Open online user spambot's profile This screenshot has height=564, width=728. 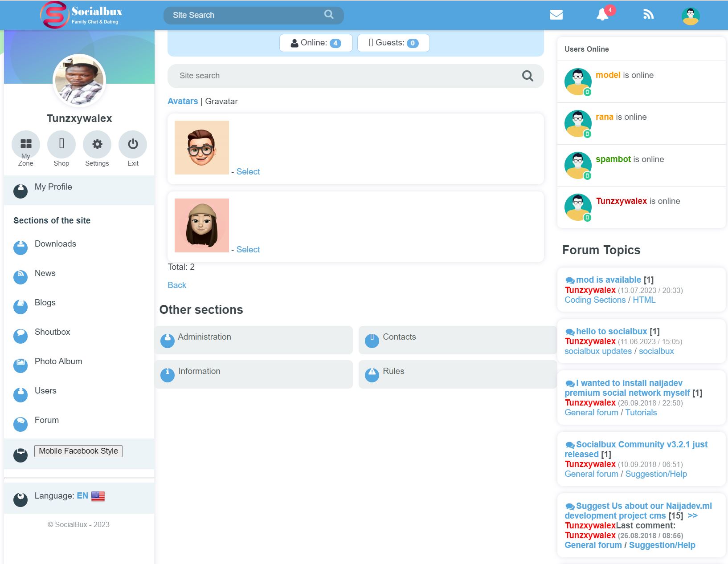tap(613, 159)
